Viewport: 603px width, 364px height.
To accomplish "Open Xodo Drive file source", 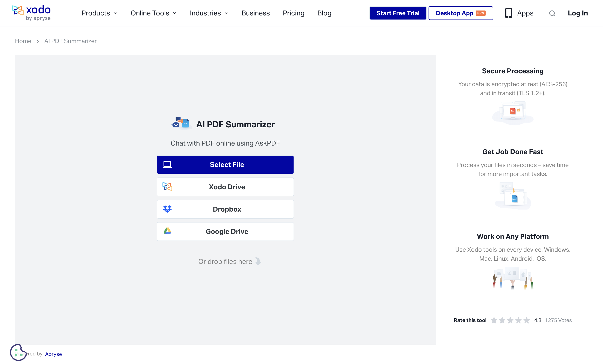I will (225, 187).
